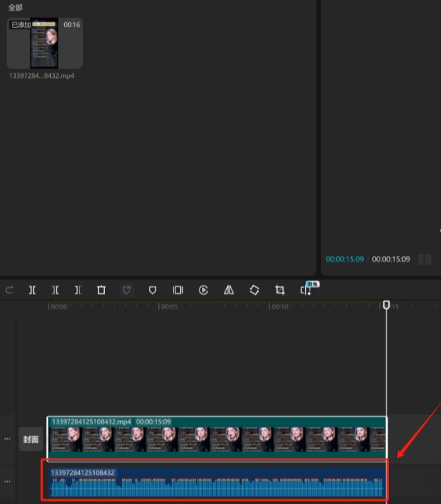
Task: Open the 封面 cover button
Action: pyautogui.click(x=31, y=439)
